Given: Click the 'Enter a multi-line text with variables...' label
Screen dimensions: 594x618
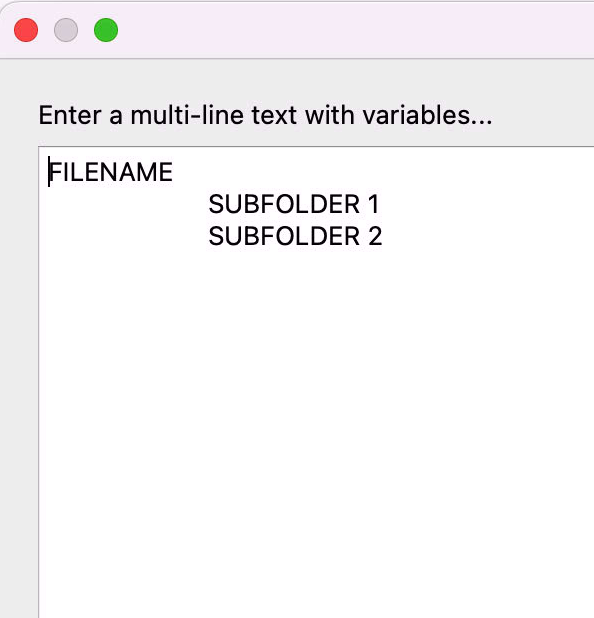Looking at the screenshot, I should point(265,115).
